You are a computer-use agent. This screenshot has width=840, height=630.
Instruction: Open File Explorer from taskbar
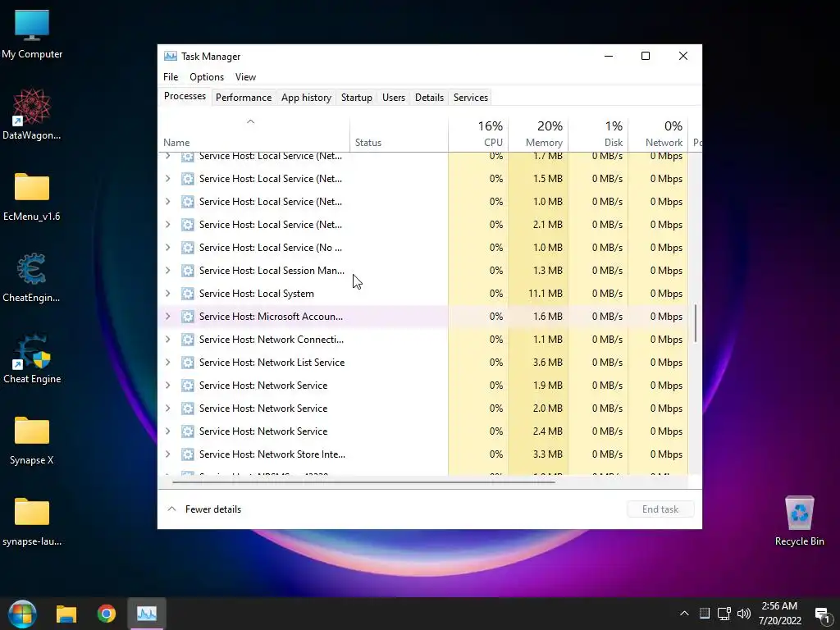[x=66, y=614]
